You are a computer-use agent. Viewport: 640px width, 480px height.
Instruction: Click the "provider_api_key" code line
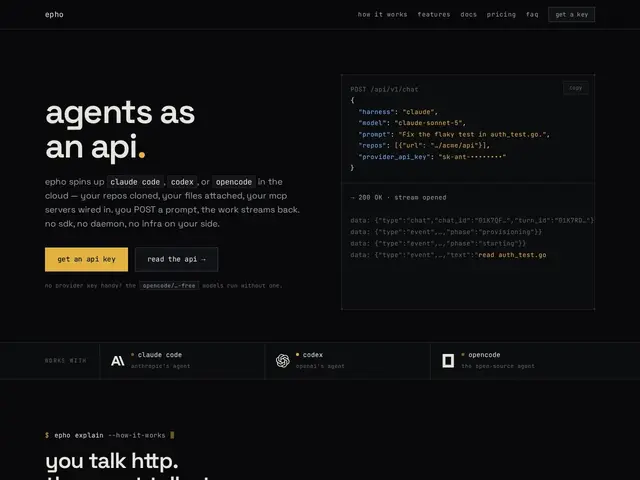point(432,157)
